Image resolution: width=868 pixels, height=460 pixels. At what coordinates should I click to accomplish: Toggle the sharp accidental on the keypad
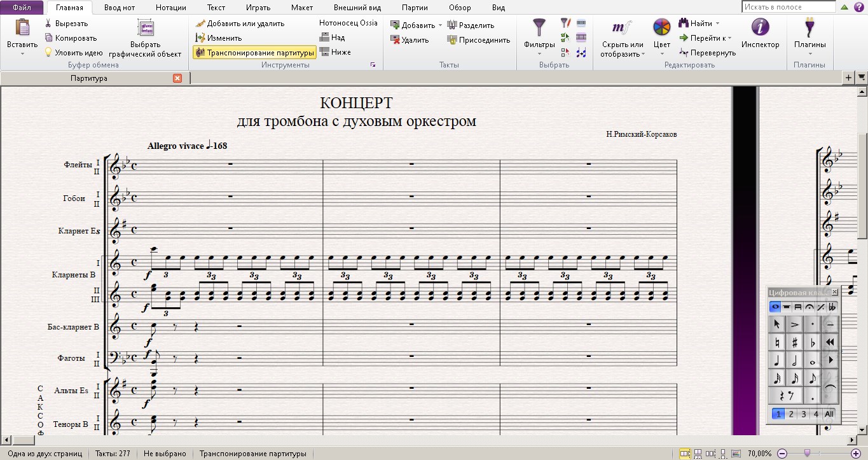point(794,342)
